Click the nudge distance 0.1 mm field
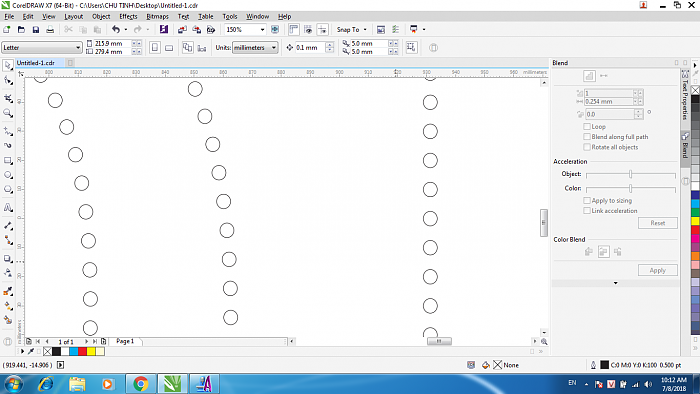 [311, 47]
